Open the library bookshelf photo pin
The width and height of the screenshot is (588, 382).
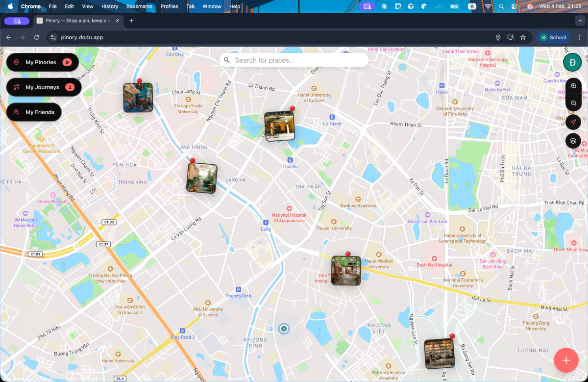(439, 353)
